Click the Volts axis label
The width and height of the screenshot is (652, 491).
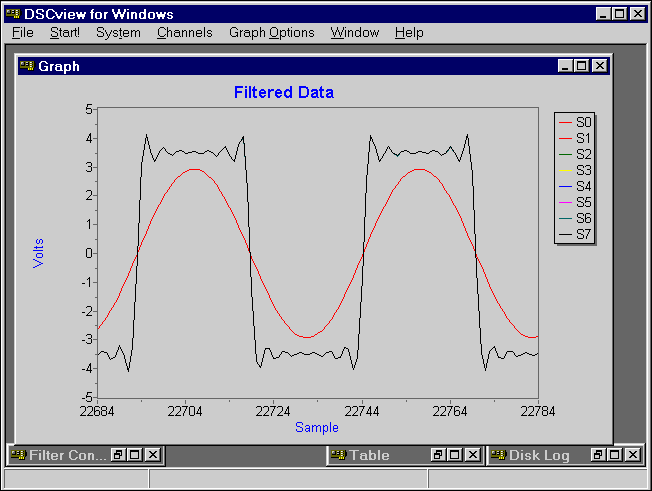click(38, 253)
